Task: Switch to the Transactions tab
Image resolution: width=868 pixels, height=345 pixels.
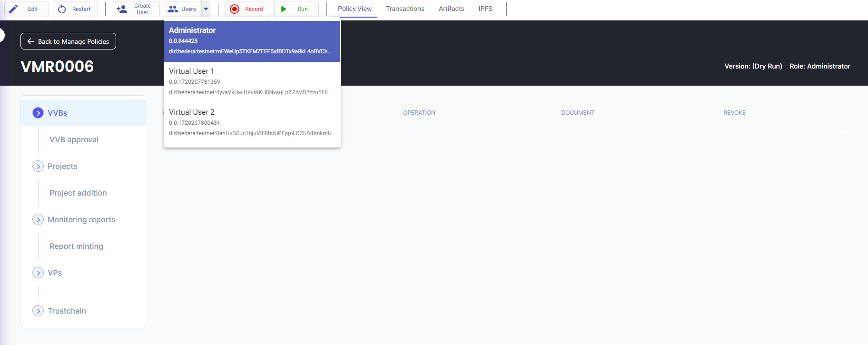Action: click(405, 9)
